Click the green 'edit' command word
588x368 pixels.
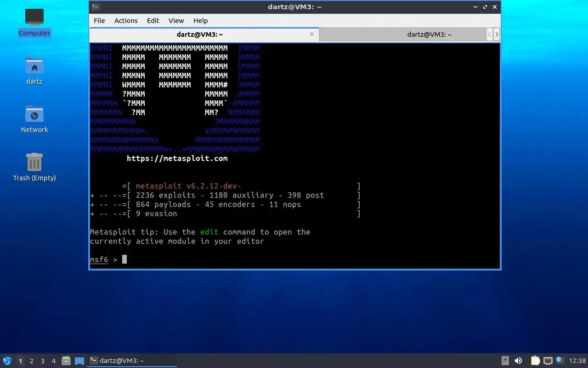(209, 232)
